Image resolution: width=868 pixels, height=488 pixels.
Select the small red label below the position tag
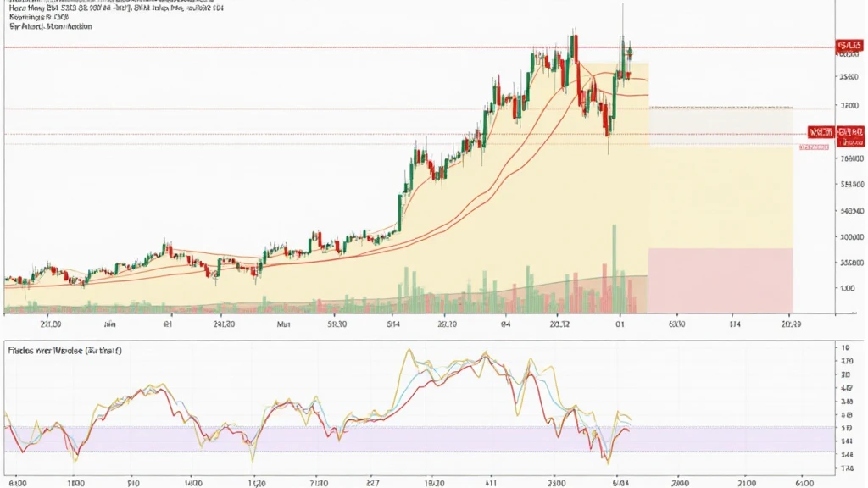pos(813,147)
